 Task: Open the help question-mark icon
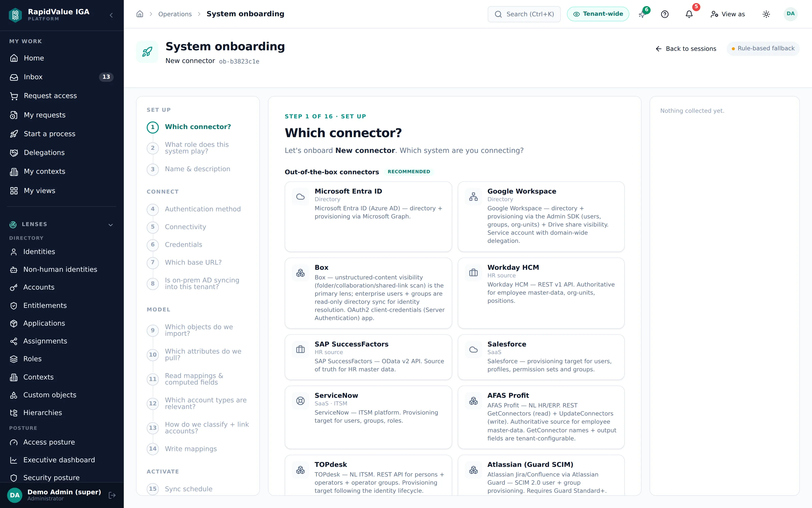pos(665,14)
